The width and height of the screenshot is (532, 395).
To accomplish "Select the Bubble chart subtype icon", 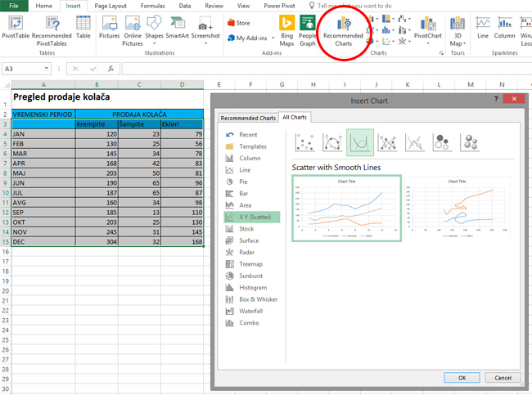I will [x=443, y=142].
